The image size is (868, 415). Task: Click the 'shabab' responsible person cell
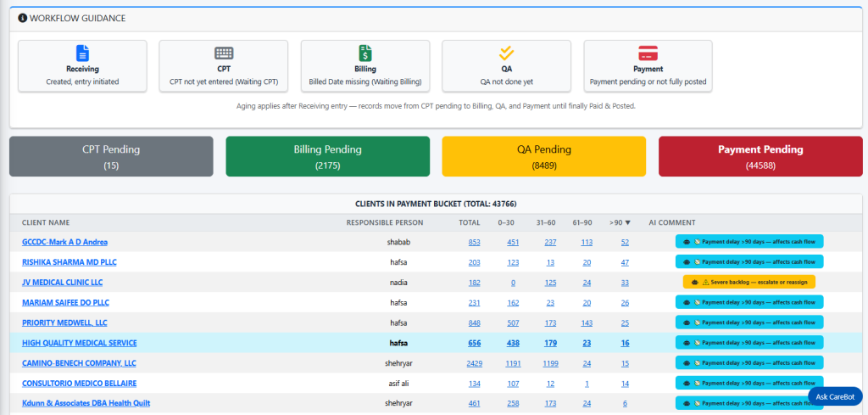pyautogui.click(x=397, y=242)
